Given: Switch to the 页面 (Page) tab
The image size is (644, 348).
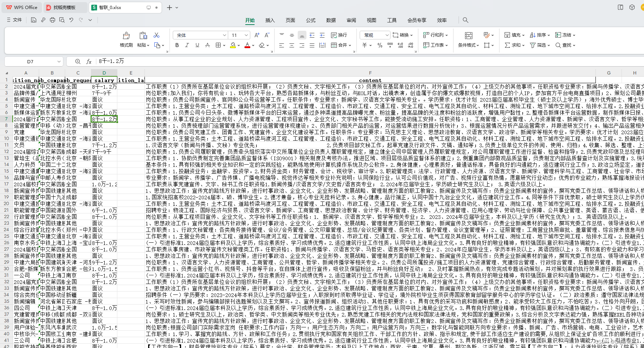Looking at the screenshot, I should (290, 20).
